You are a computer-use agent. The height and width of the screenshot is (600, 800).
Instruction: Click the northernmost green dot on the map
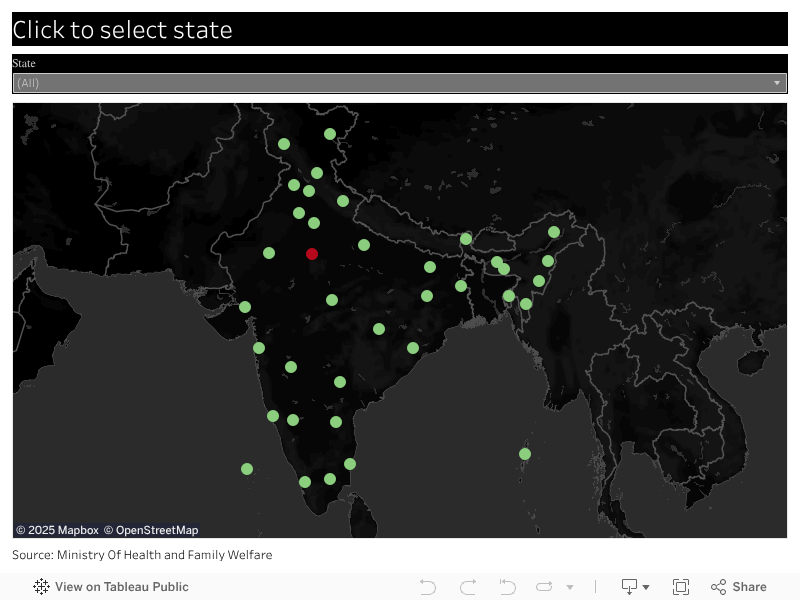(x=330, y=134)
